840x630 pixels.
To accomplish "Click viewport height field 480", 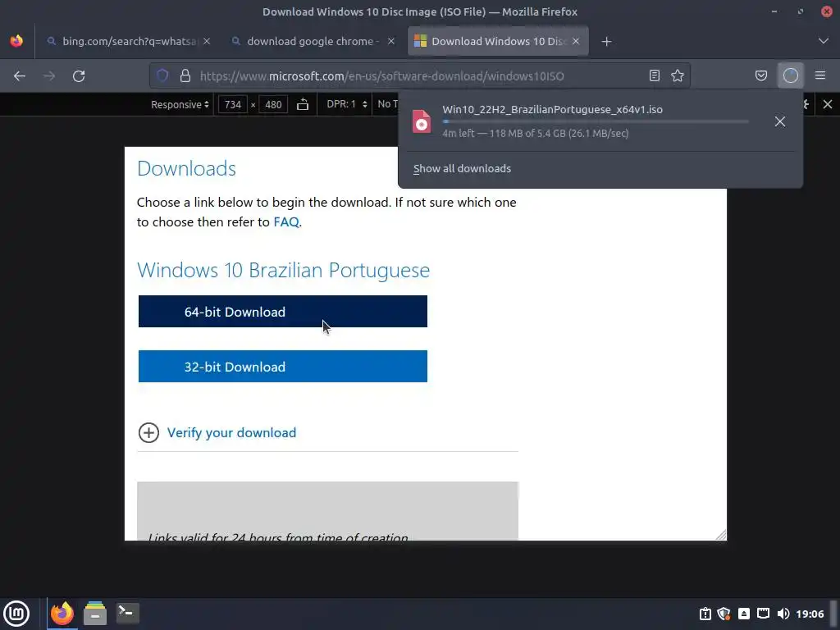I will [273, 104].
